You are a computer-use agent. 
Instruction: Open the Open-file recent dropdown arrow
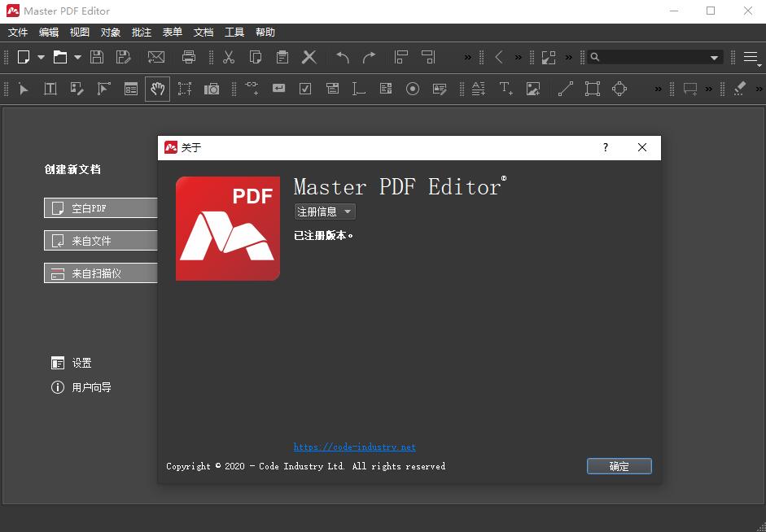[x=77, y=58]
